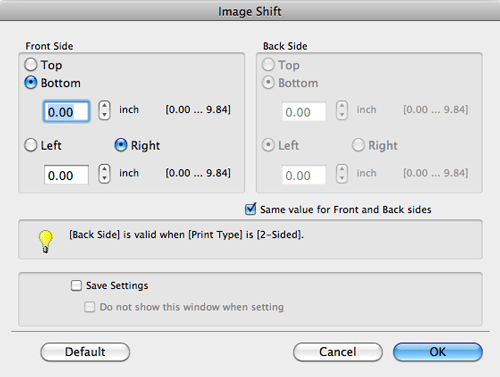Choose the Front Side Right radio option

click(121, 145)
